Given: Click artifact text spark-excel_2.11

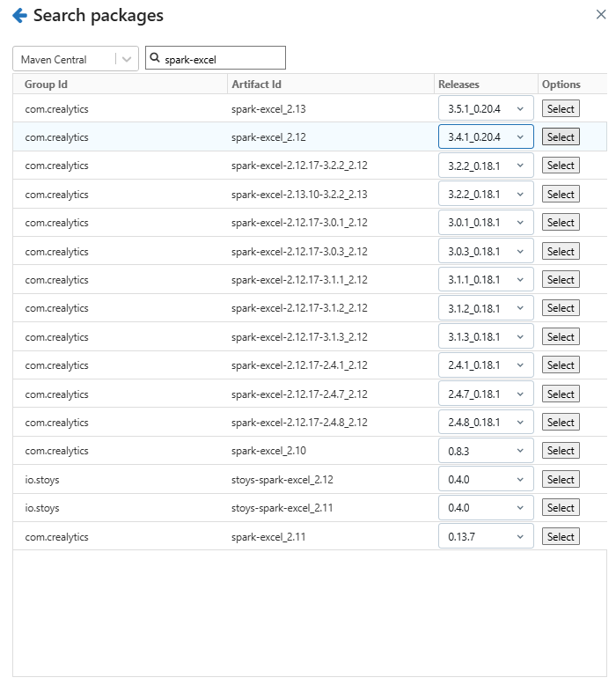Looking at the screenshot, I should [x=268, y=537].
